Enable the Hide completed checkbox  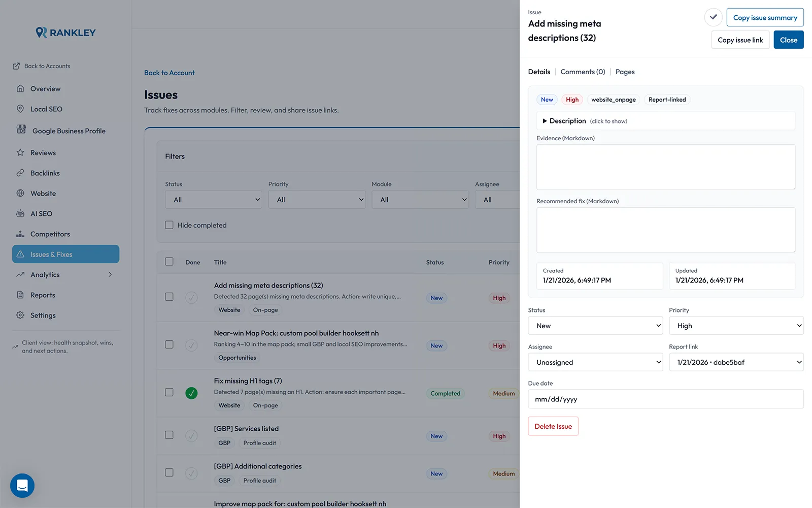click(169, 225)
